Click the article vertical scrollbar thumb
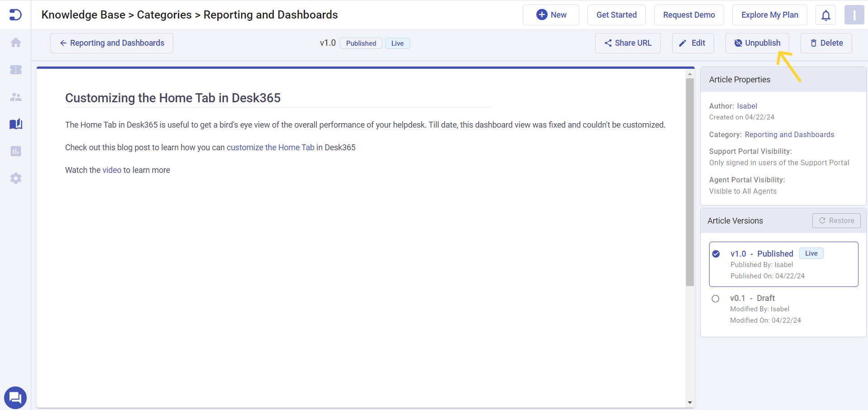The image size is (868, 410). [690, 182]
